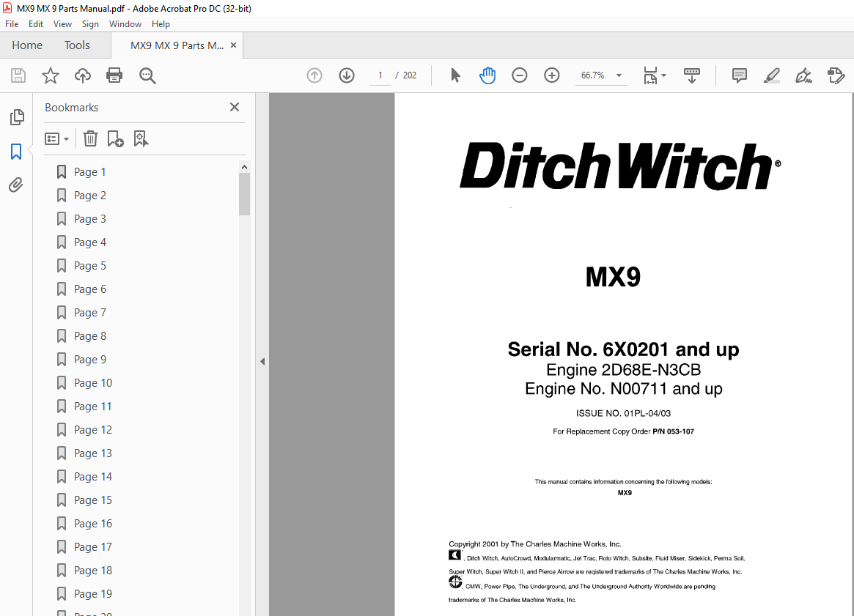This screenshot has width=854, height=616.
Task: Open bookmark Page 13
Action: click(92, 453)
